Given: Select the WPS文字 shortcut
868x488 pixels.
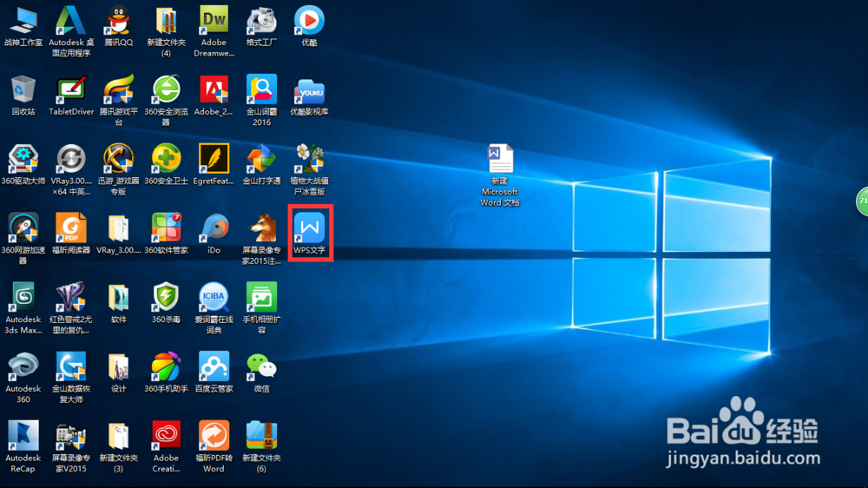Looking at the screenshot, I should click(310, 228).
